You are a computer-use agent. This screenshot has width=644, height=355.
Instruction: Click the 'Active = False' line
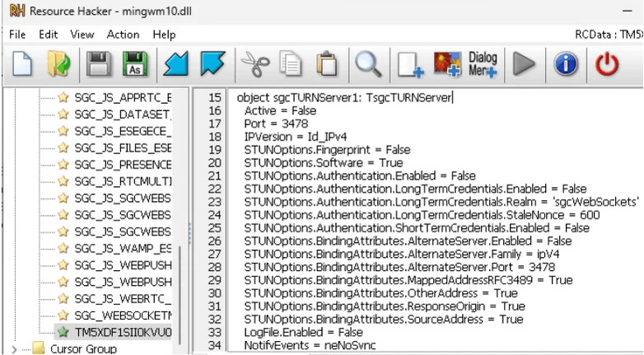280,110
